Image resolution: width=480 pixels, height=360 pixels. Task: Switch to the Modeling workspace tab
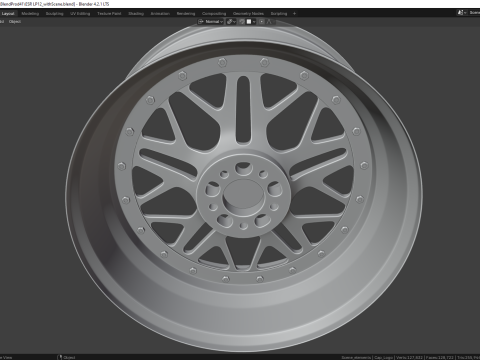(30, 14)
